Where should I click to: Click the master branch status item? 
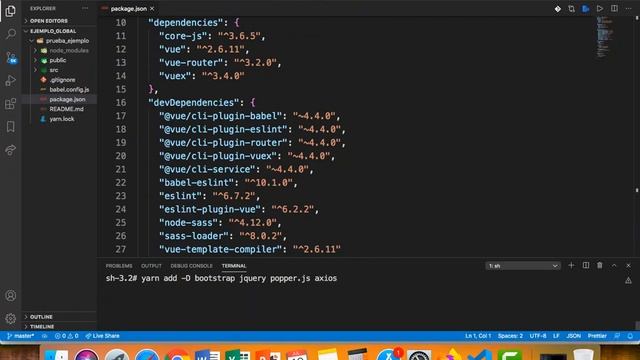pyautogui.click(x=20, y=336)
